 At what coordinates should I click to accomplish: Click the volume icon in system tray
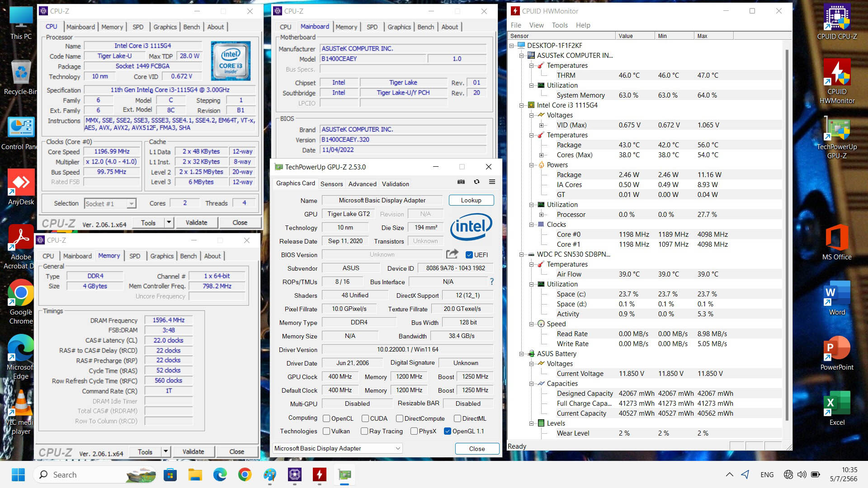802,474
